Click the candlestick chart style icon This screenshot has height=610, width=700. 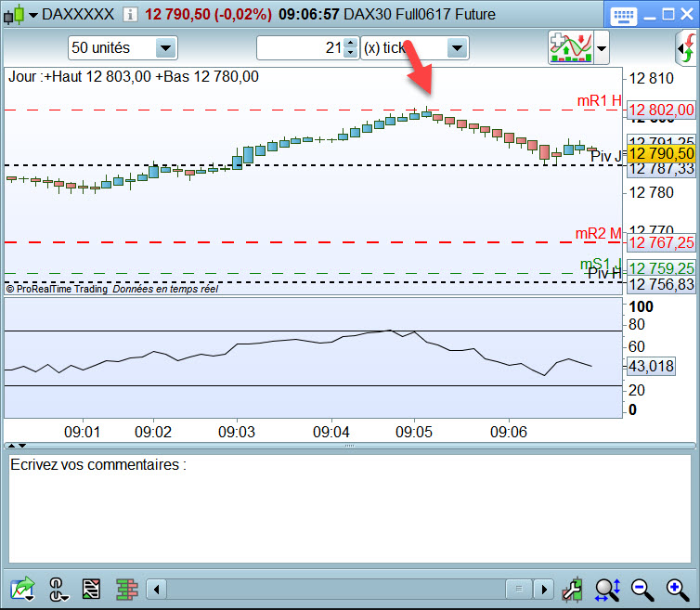click(14, 14)
